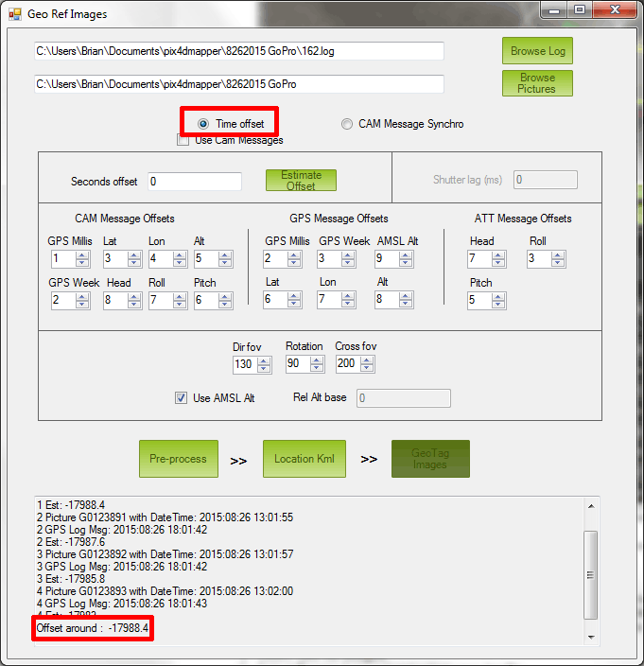Increase the Cross fov spinner value

[x=370, y=360]
